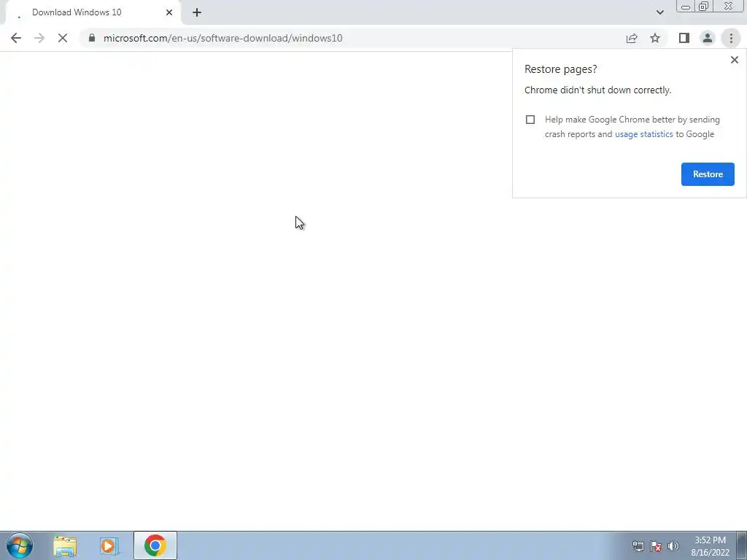Share this page icon in the address bar
The height and width of the screenshot is (560, 747).
pyautogui.click(x=632, y=38)
